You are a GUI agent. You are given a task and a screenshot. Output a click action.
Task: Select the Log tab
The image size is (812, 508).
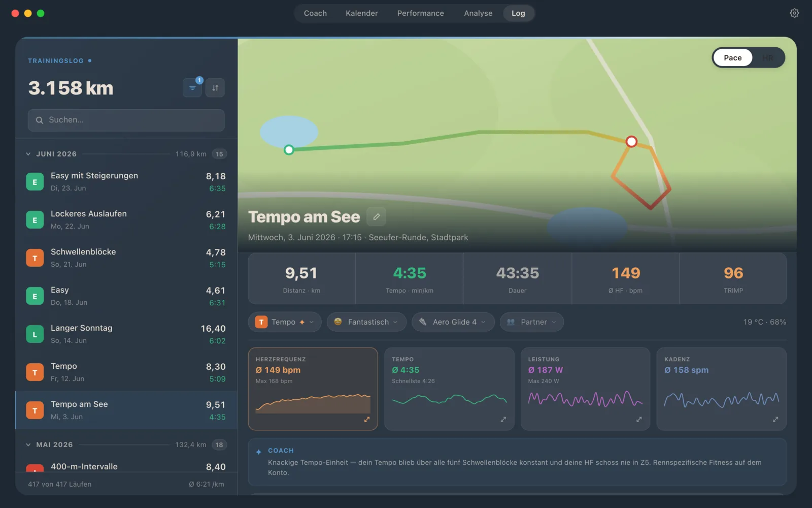click(x=518, y=13)
